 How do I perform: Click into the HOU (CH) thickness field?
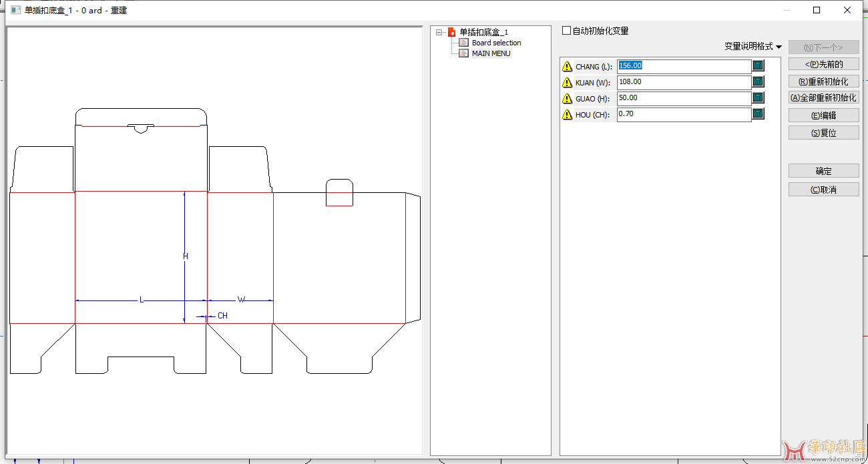click(684, 114)
